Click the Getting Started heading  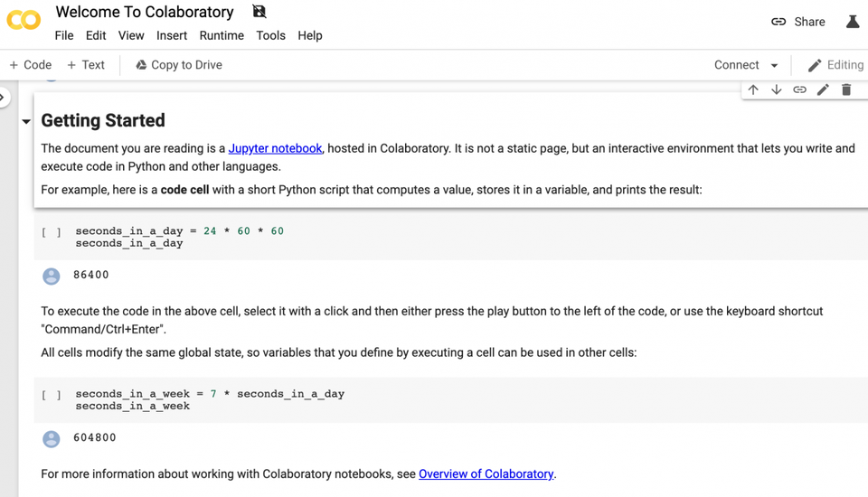click(x=103, y=120)
